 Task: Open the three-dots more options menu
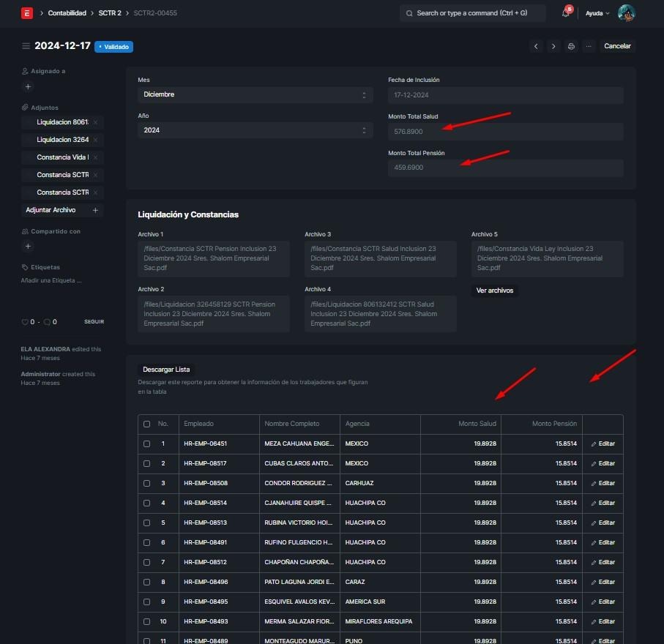tap(589, 46)
